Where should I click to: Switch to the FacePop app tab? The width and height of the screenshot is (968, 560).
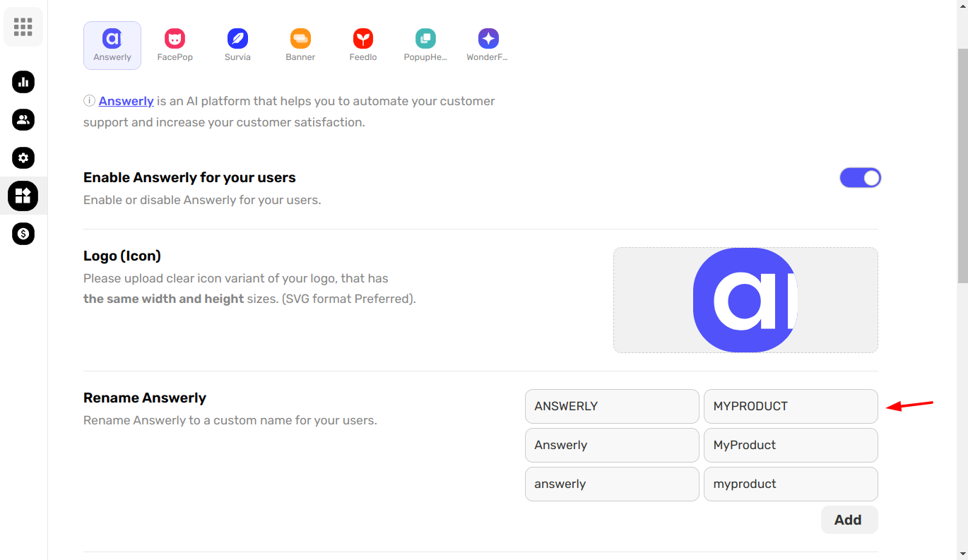point(175,45)
